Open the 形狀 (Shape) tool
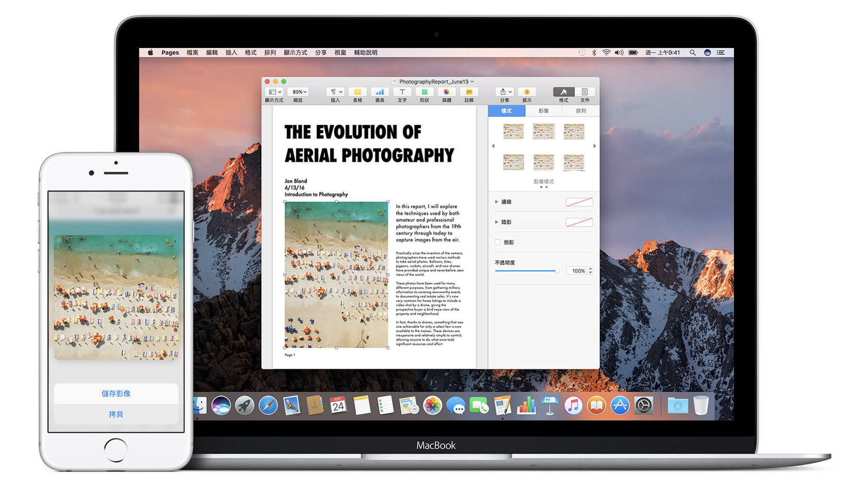Screen dimensions: 868x487 coord(424,92)
